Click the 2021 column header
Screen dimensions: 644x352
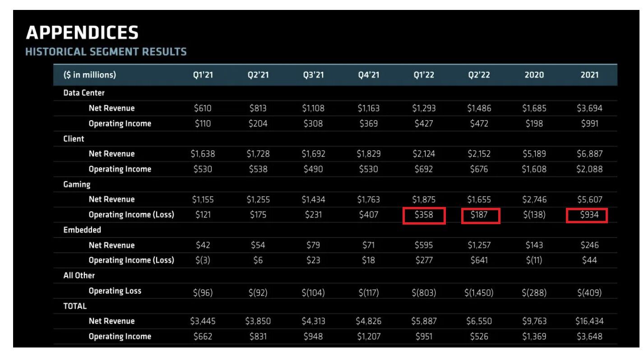590,75
